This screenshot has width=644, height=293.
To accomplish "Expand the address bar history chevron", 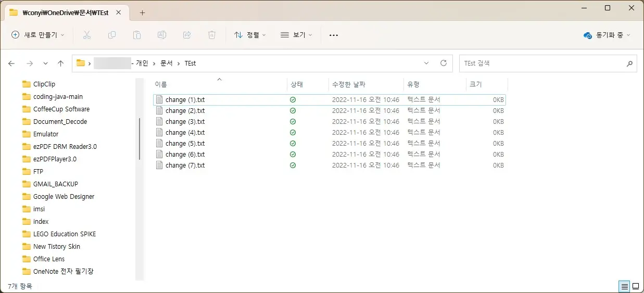I will tap(426, 63).
